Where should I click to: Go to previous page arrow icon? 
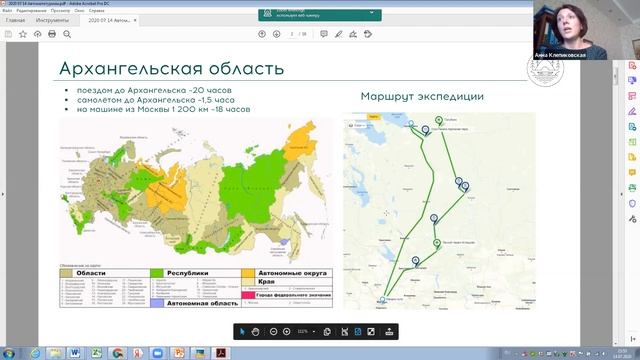pos(262,34)
